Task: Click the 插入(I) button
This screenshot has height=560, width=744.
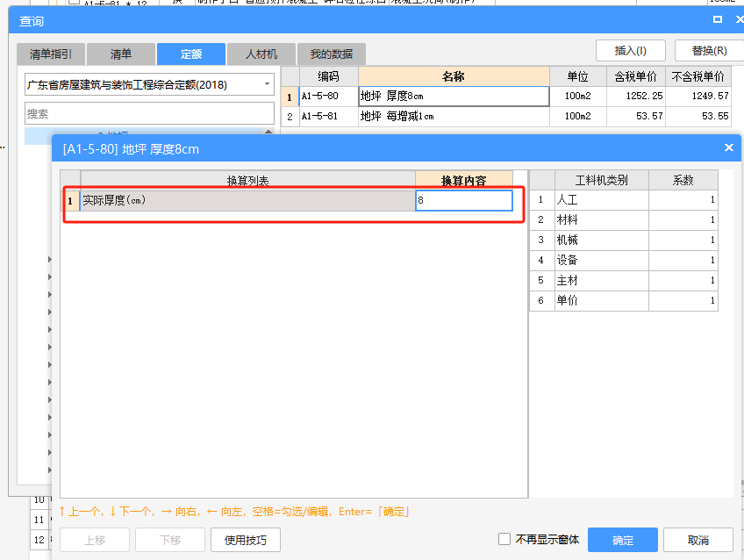Action: (x=631, y=51)
